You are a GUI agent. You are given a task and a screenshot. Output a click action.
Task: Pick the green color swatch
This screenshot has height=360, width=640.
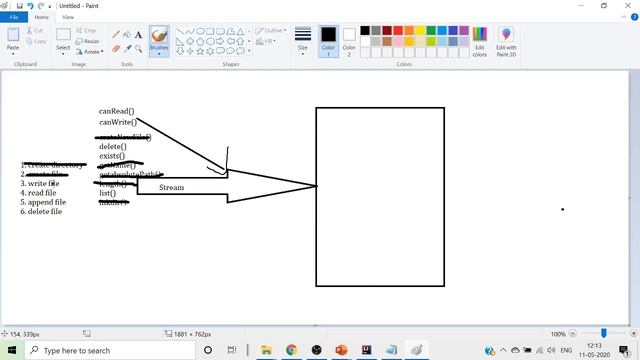coord(431,31)
